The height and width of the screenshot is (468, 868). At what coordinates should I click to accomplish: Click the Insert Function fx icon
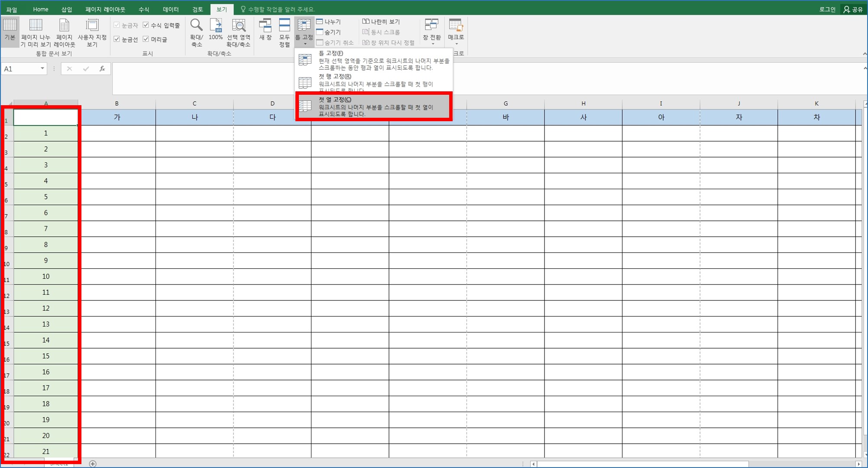click(x=102, y=68)
